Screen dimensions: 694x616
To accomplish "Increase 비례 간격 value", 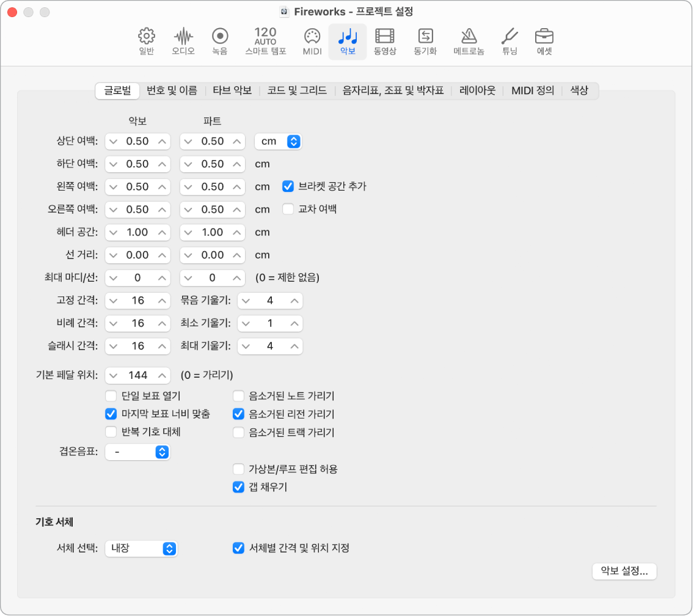I will tap(162, 324).
